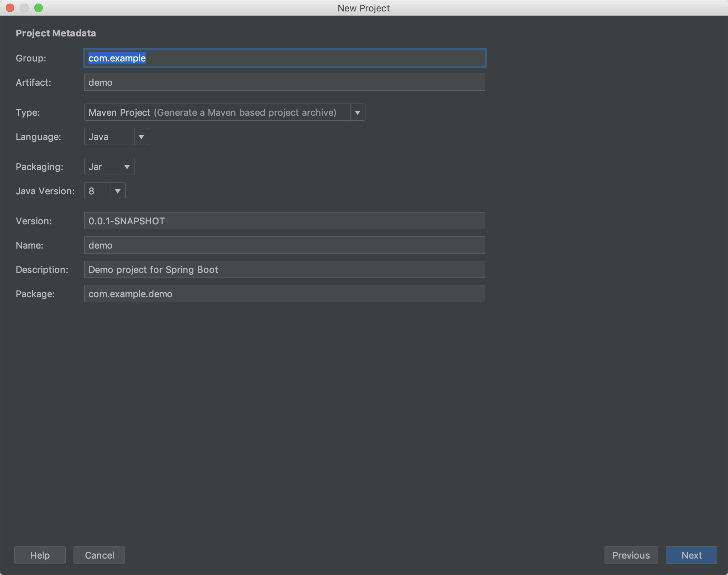Open the Packaging dropdown arrow

click(x=127, y=167)
